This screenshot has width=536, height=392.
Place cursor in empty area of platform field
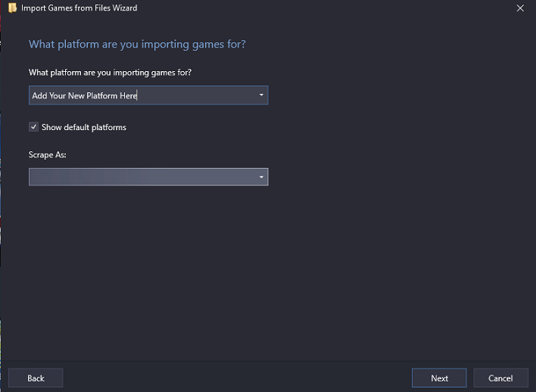[197, 95]
